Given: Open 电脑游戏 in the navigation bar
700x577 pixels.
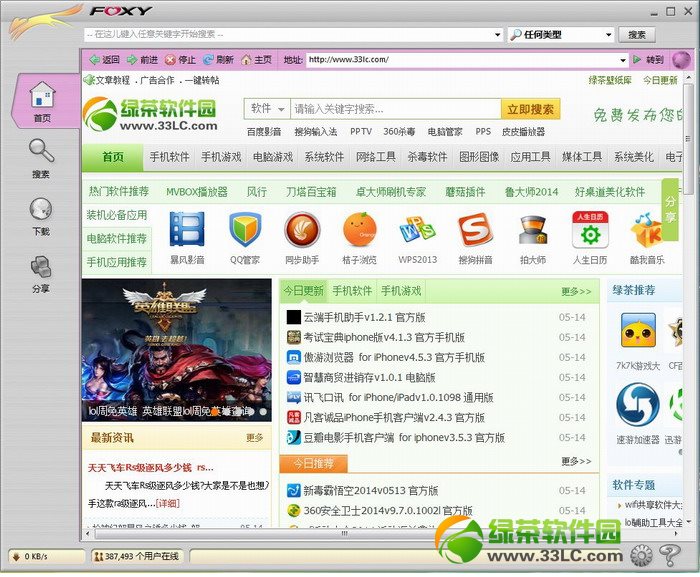Looking at the screenshot, I should click(273, 157).
